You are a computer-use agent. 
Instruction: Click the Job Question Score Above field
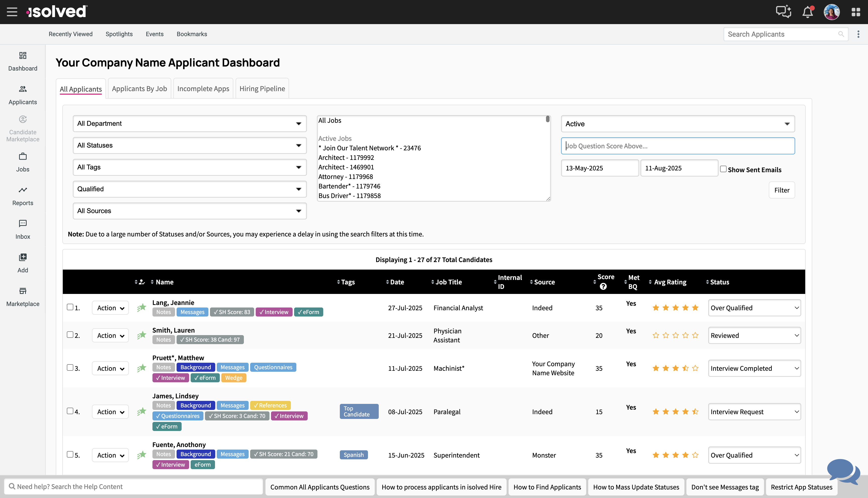(677, 146)
